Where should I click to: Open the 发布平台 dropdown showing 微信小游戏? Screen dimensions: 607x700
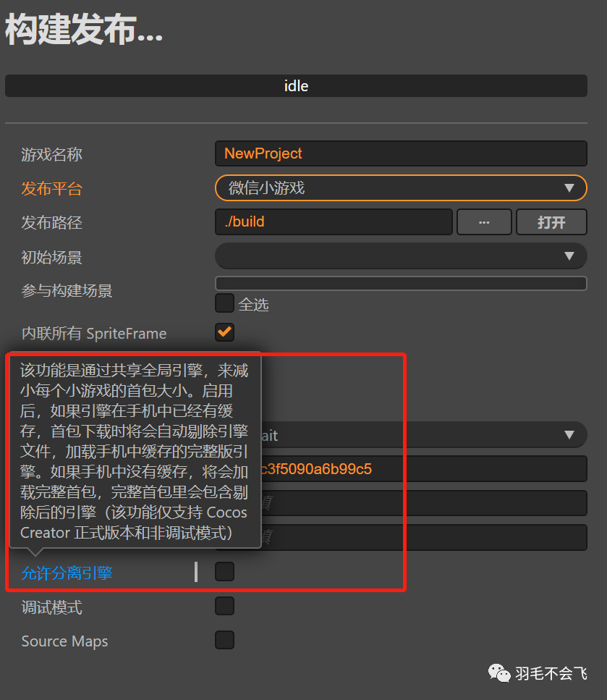tap(401, 188)
